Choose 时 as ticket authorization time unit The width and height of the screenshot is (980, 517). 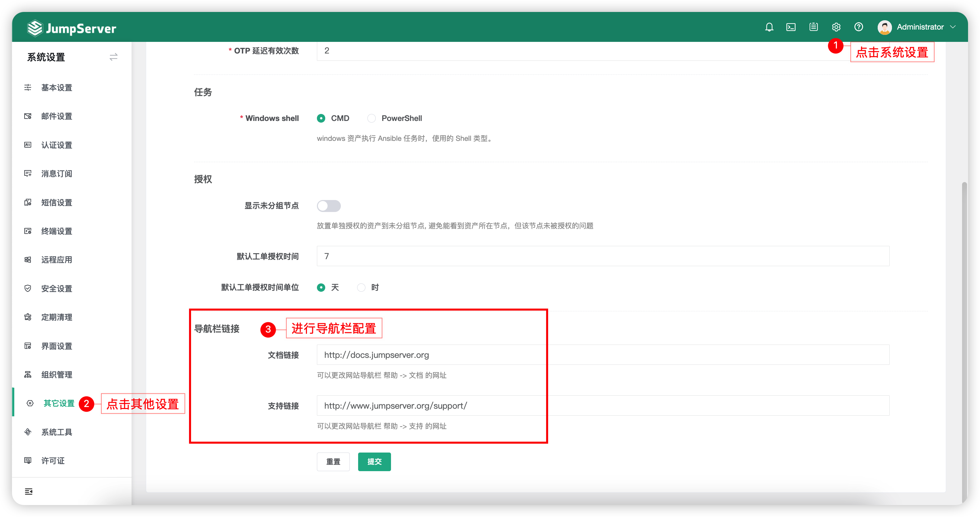[361, 288]
